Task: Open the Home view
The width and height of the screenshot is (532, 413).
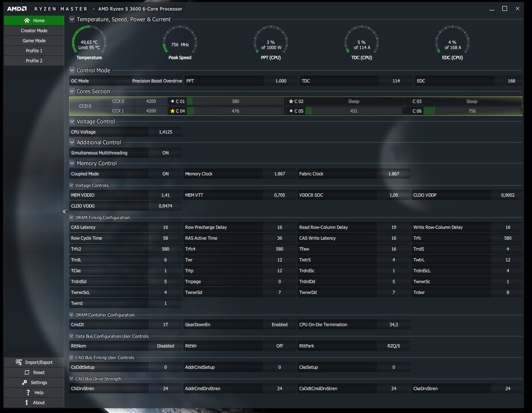Action: 34,20
